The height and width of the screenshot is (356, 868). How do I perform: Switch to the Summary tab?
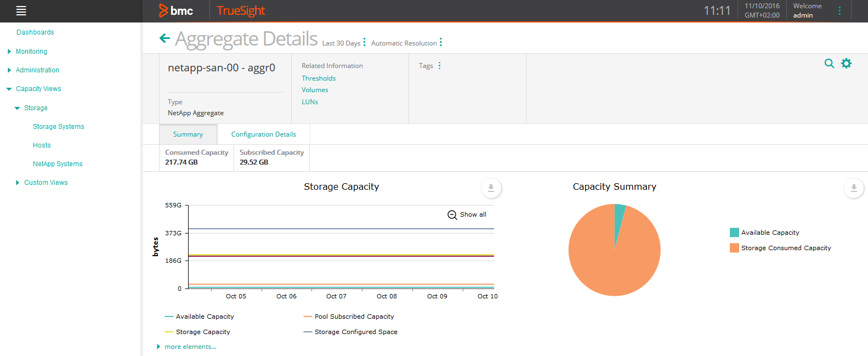[x=188, y=134]
